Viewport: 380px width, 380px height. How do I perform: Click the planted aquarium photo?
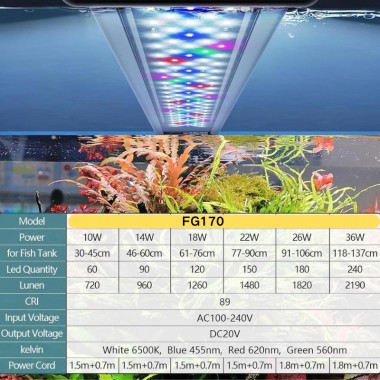coord(190,174)
